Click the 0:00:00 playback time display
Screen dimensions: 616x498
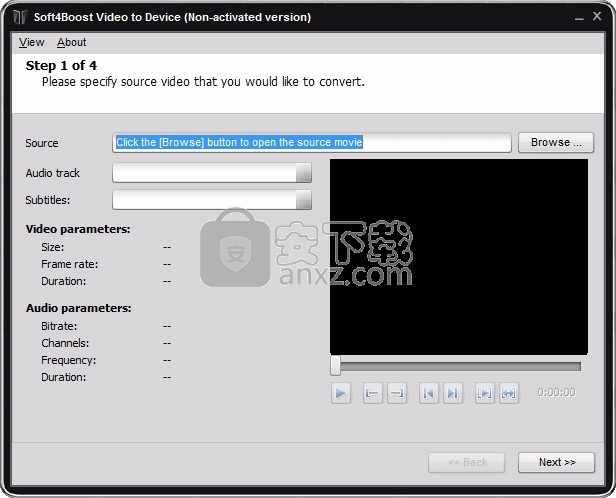pos(556,392)
